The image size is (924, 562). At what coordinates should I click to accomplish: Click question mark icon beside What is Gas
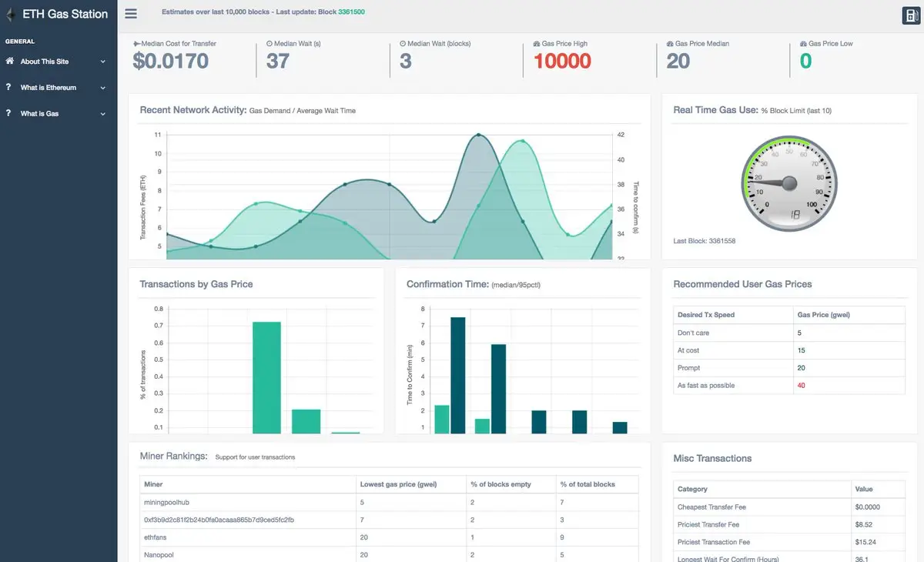8,113
